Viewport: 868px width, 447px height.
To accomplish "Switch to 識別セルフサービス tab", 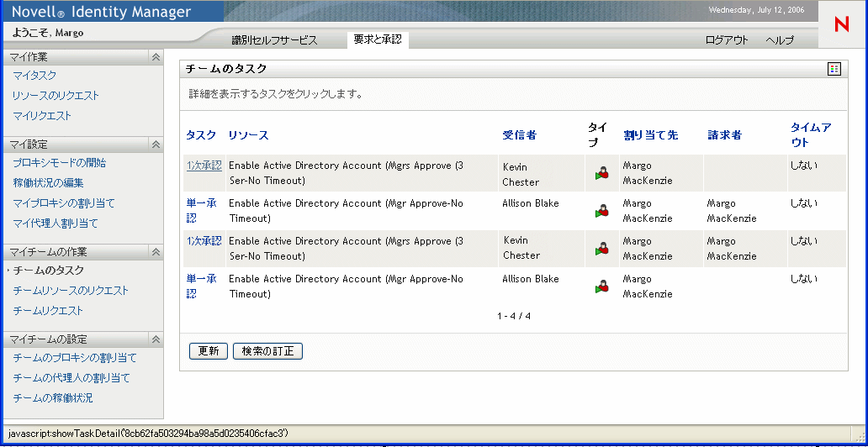I will (x=274, y=40).
